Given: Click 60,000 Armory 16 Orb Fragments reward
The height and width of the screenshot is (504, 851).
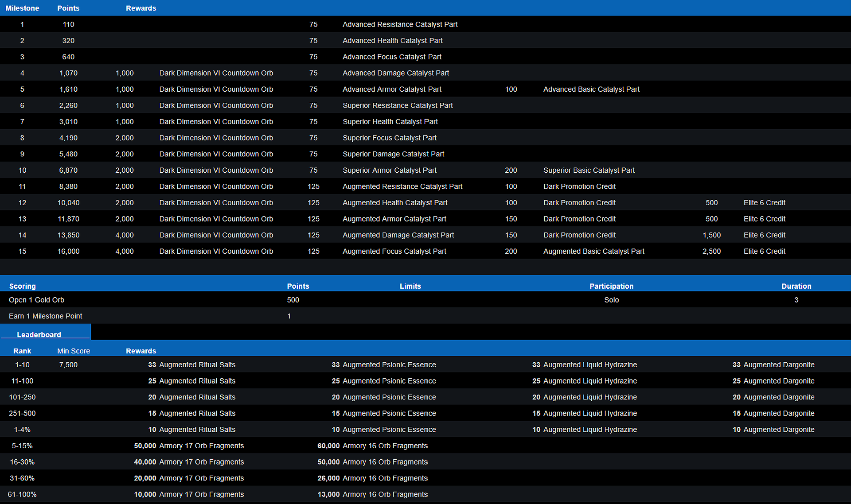Looking at the screenshot, I should pos(373,446).
